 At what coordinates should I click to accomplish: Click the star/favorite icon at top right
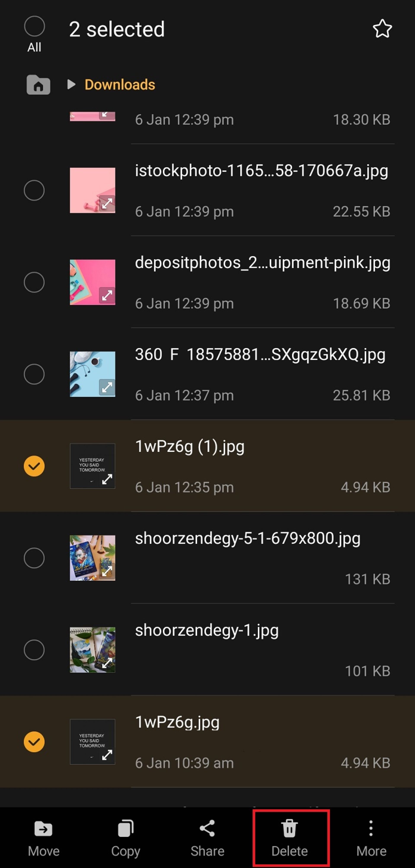(383, 29)
